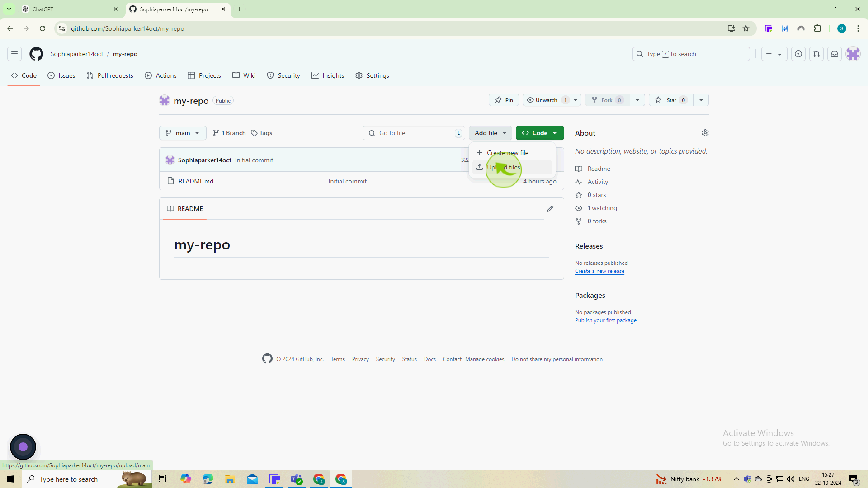The image size is (868, 488).
Task: Expand the main branch dropdown
Action: (183, 133)
